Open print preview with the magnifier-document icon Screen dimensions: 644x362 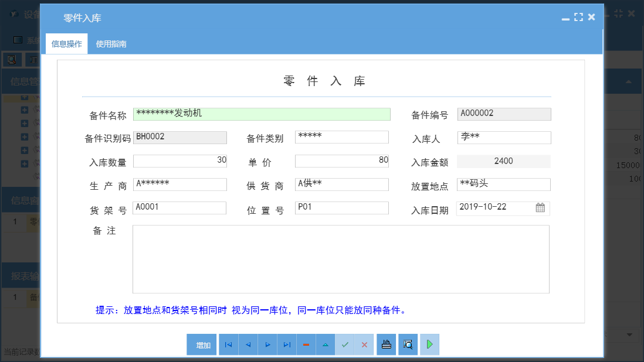(407, 344)
